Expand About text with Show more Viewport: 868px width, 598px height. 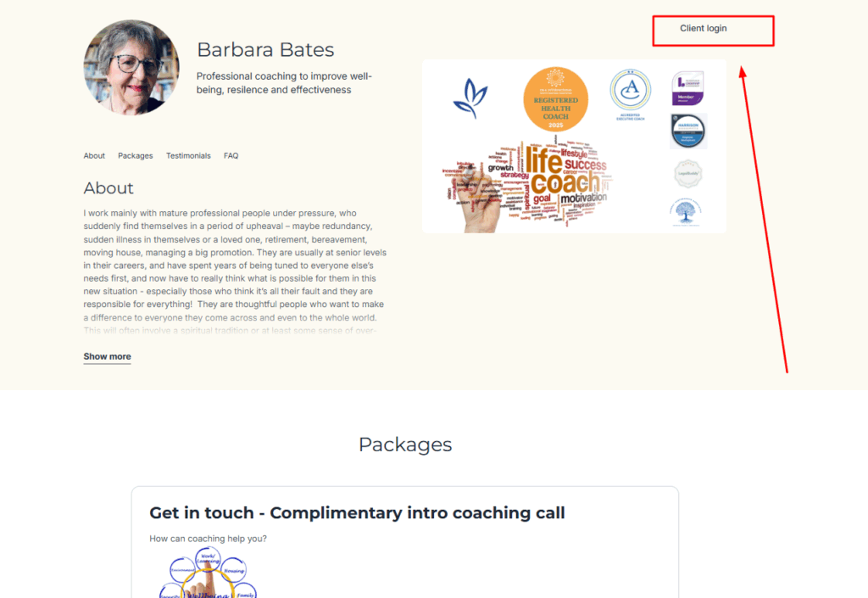click(x=108, y=356)
